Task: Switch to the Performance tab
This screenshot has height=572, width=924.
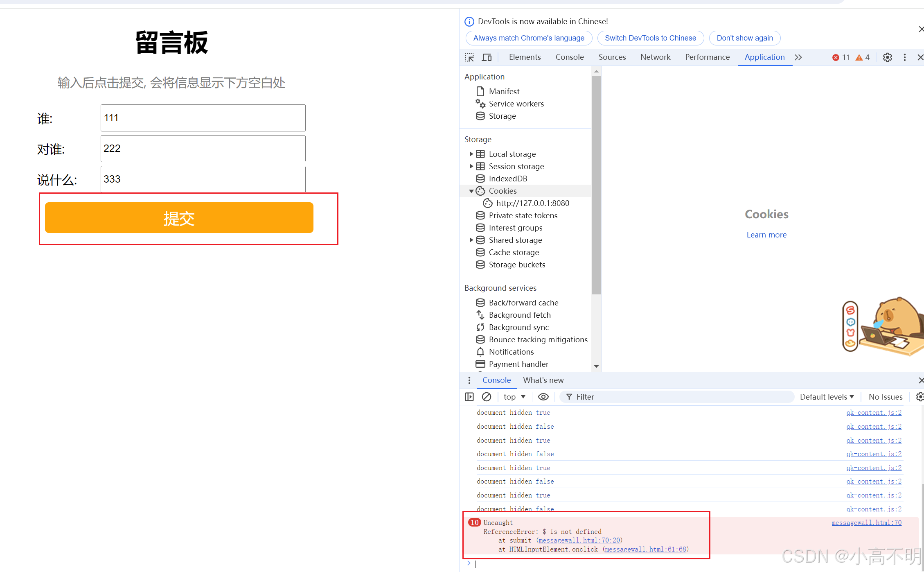Action: pyautogui.click(x=707, y=57)
